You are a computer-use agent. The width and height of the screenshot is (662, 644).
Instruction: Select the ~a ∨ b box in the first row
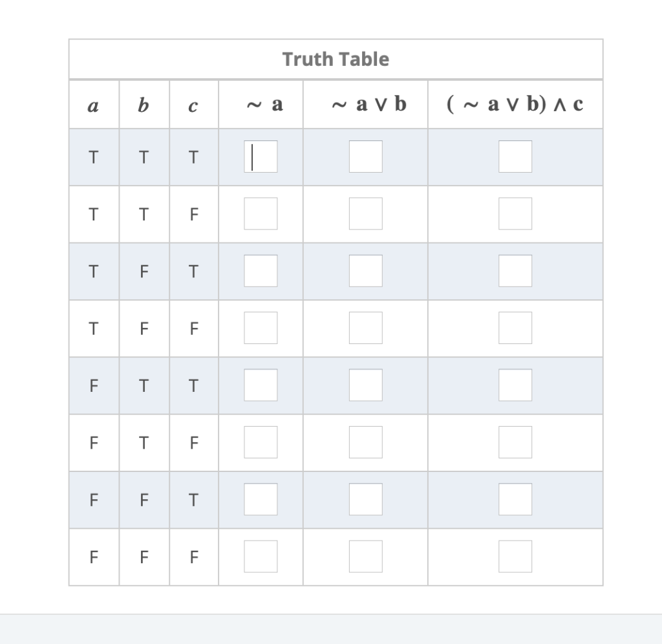365,156
